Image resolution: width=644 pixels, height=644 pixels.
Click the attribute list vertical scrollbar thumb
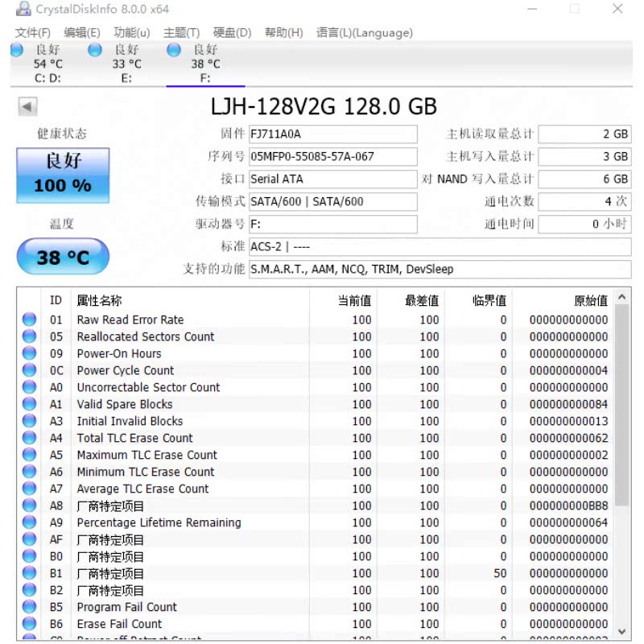[621, 406]
